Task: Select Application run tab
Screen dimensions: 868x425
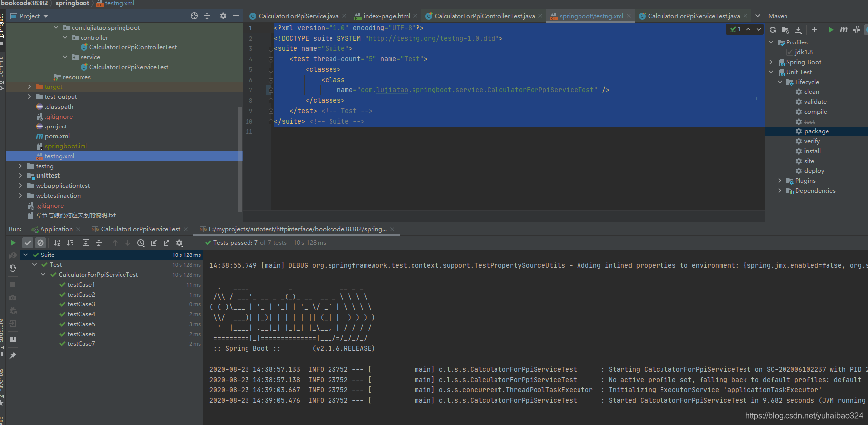Action: (56, 229)
